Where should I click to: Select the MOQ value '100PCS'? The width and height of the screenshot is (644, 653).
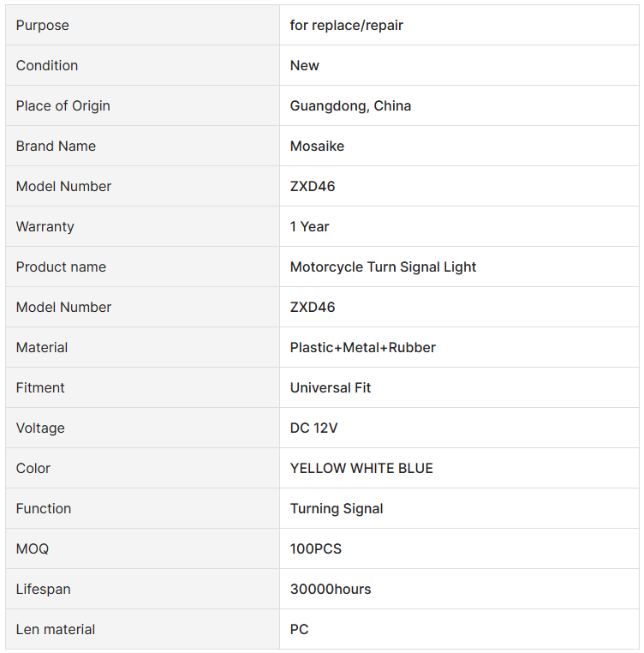pyautogui.click(x=315, y=549)
